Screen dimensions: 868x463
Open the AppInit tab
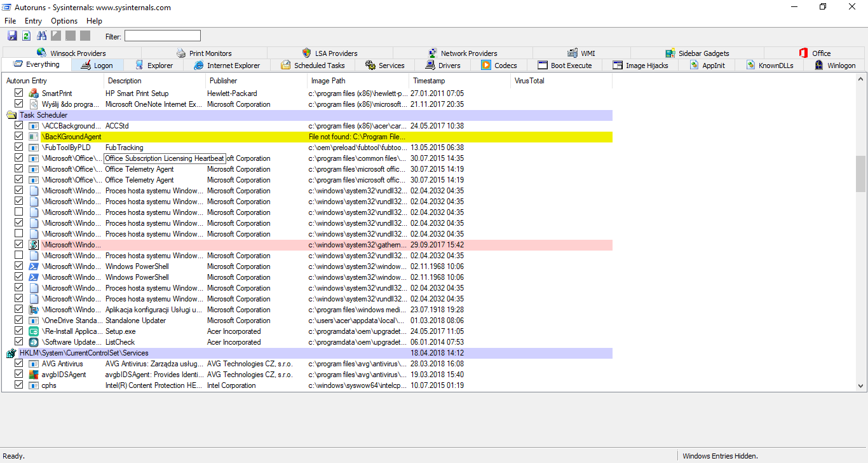click(707, 65)
